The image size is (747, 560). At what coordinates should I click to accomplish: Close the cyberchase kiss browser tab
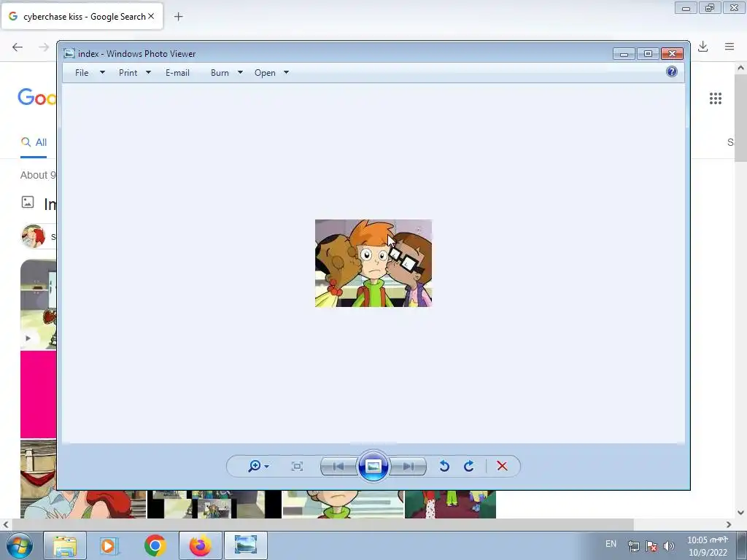[151, 16]
